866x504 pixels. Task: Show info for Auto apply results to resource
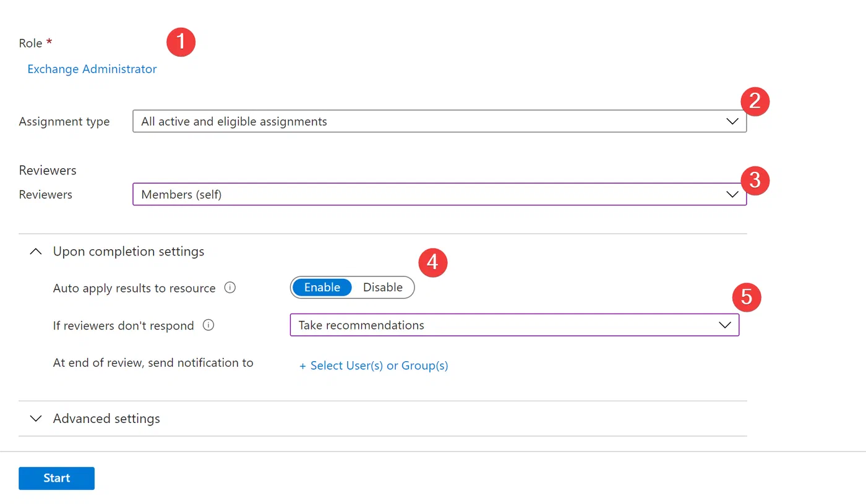(230, 288)
